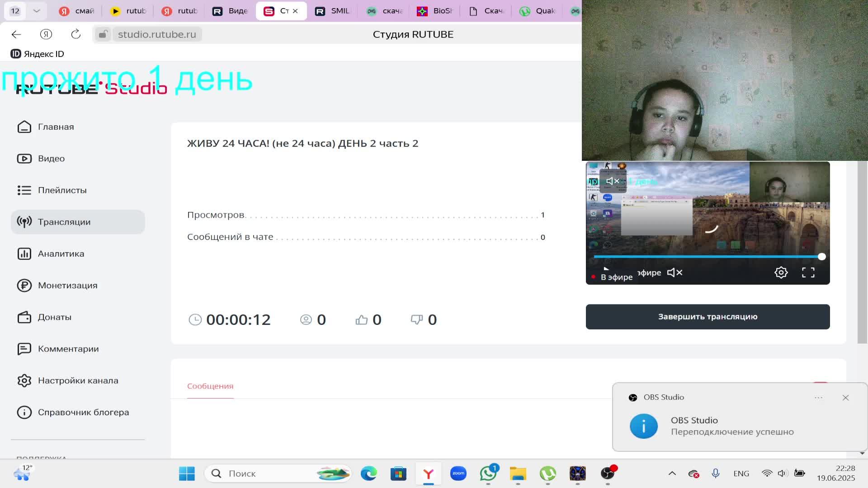Open Windows Start menu

(x=187, y=474)
